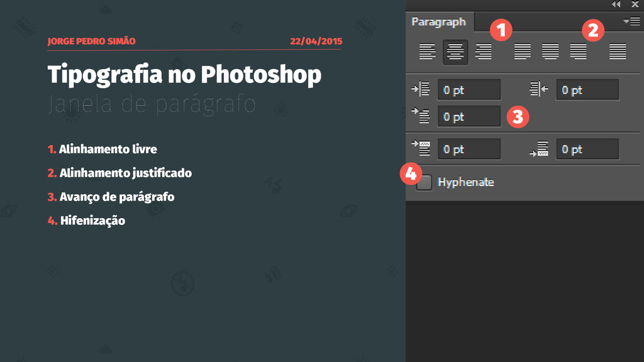Click author name Jorge Pedro Simão
Image resolution: width=644 pixels, height=362 pixels.
tap(91, 41)
